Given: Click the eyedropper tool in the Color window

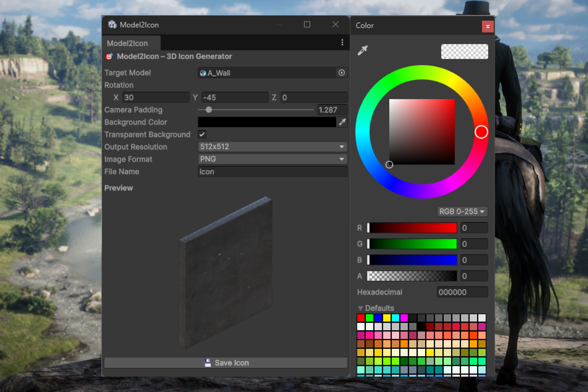Looking at the screenshot, I should click(363, 50).
